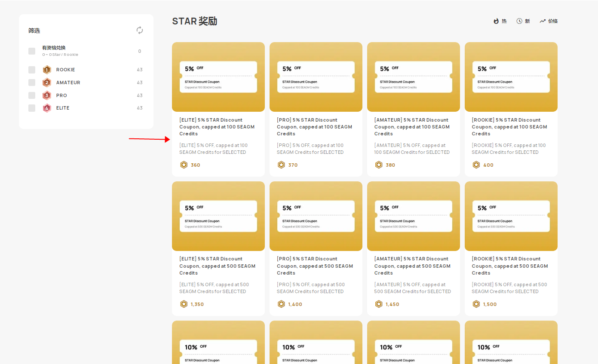Click star coin icon beside 380
The width and height of the screenshot is (598, 364).
tap(379, 165)
